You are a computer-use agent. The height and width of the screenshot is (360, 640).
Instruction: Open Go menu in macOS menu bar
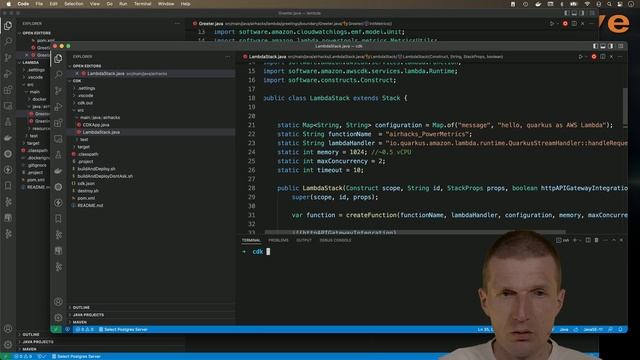[109, 4]
